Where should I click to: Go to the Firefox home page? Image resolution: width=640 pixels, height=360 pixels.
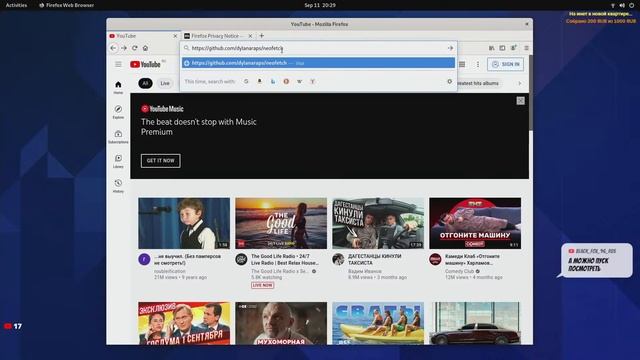[x=145, y=48]
